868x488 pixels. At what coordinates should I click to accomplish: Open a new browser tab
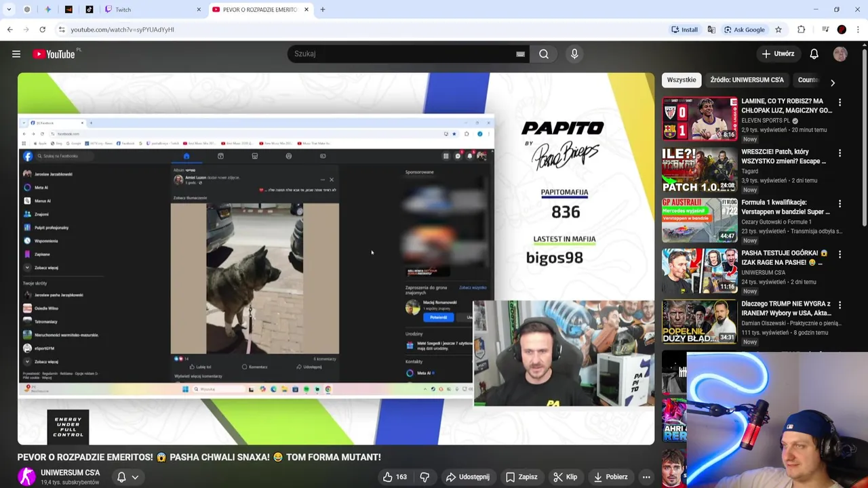323,9
